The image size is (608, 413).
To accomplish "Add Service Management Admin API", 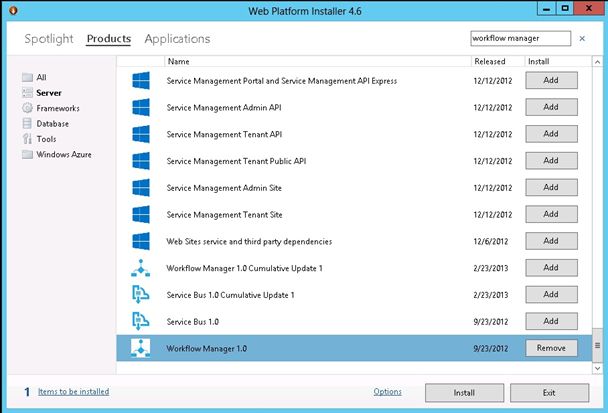I will pos(551,107).
